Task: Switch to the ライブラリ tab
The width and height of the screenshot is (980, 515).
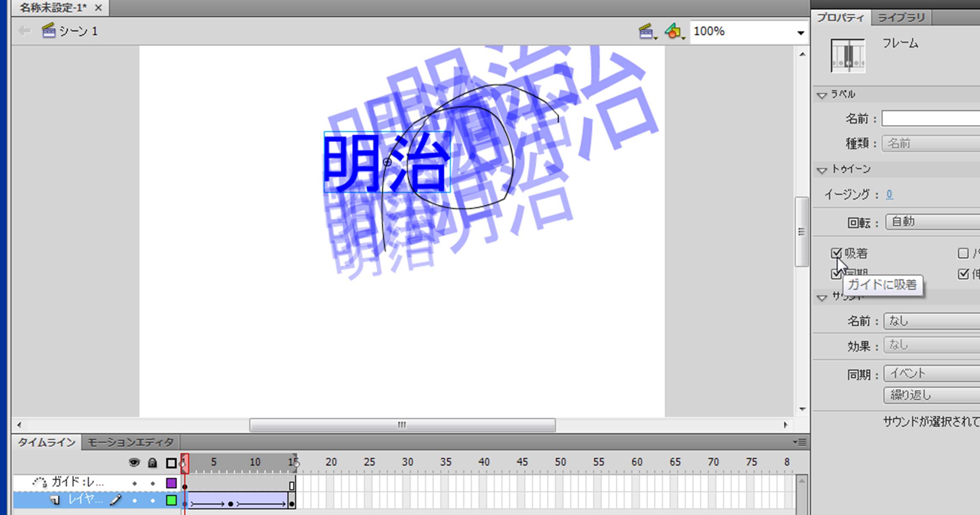Action: coord(901,18)
